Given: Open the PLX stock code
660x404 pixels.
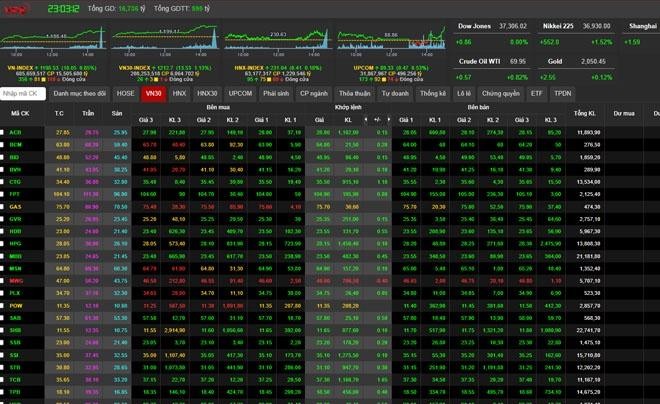Looking at the screenshot, I should pyautogui.click(x=15, y=293).
